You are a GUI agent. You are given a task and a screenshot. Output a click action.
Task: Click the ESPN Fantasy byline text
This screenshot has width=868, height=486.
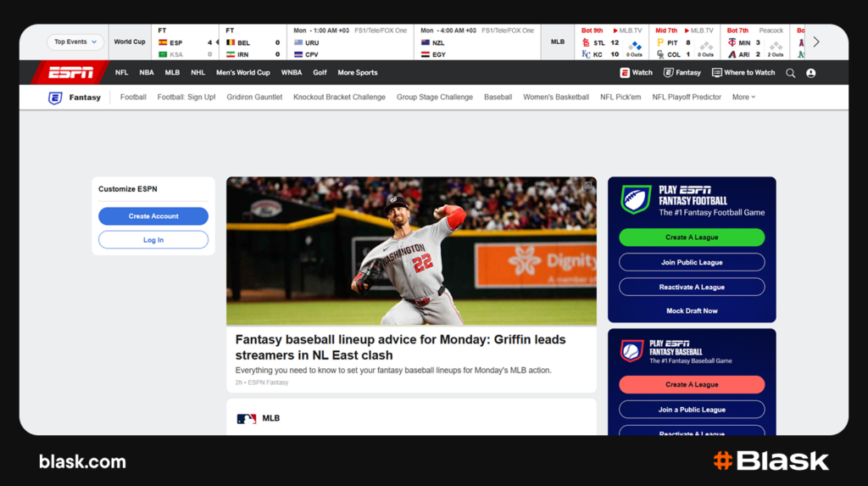268,383
